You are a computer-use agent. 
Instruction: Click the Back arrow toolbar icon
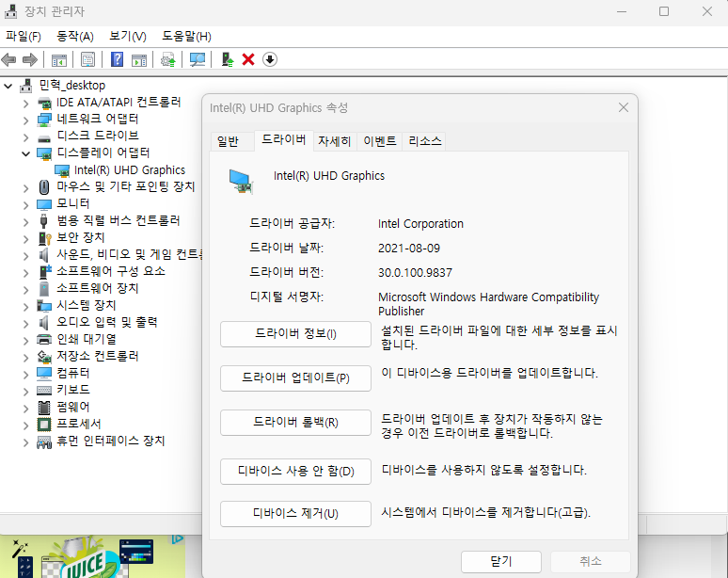coord(8,59)
